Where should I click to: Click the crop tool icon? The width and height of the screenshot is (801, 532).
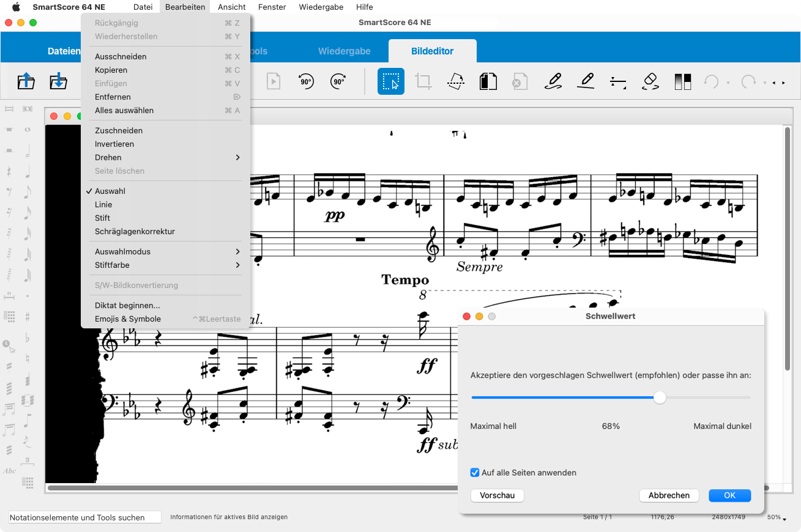click(423, 81)
